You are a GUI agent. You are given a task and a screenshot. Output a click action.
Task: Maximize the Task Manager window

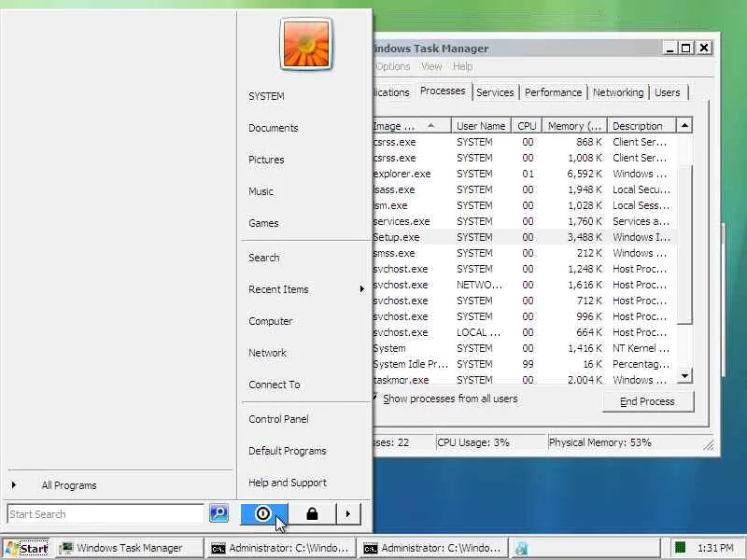(686, 49)
